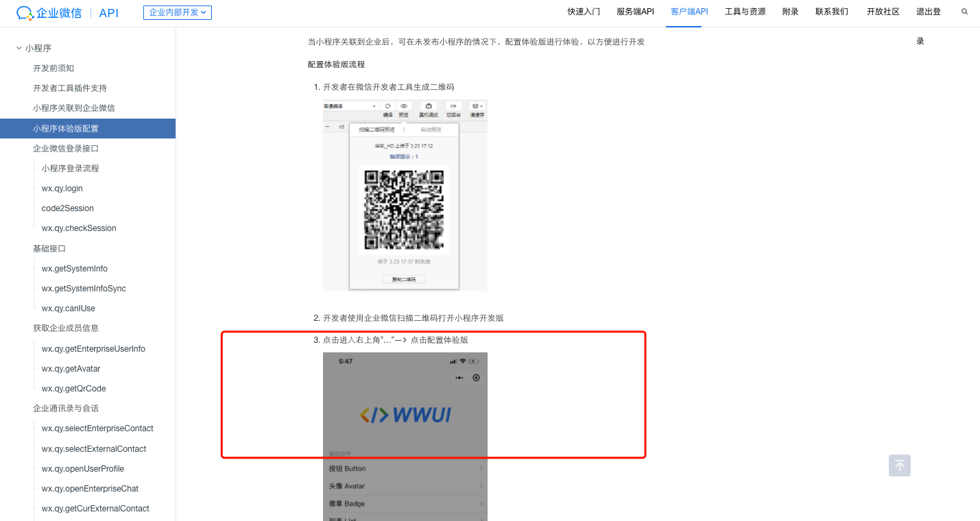This screenshot has width=980, height=521.
Task: Open 开发前须知 in the sidebar
Action: click(x=53, y=69)
